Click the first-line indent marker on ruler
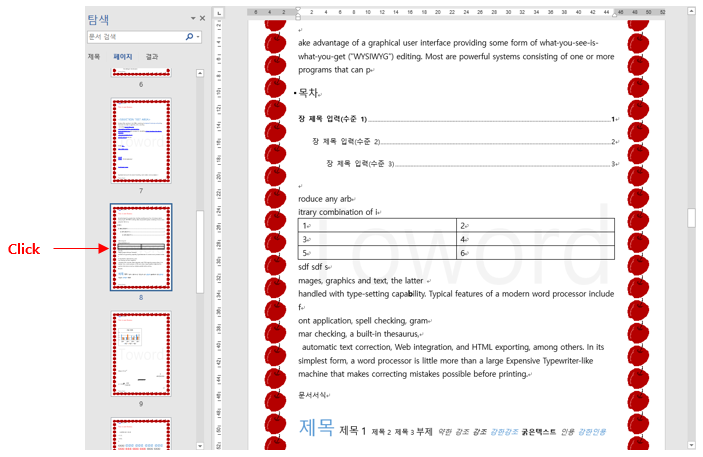703x457 pixels. click(298, 10)
